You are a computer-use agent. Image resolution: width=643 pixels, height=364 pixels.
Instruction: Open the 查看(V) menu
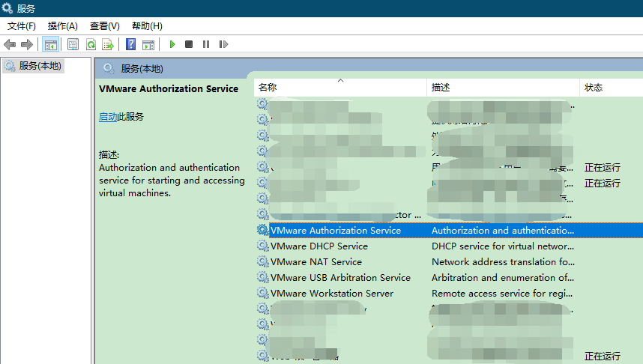105,26
